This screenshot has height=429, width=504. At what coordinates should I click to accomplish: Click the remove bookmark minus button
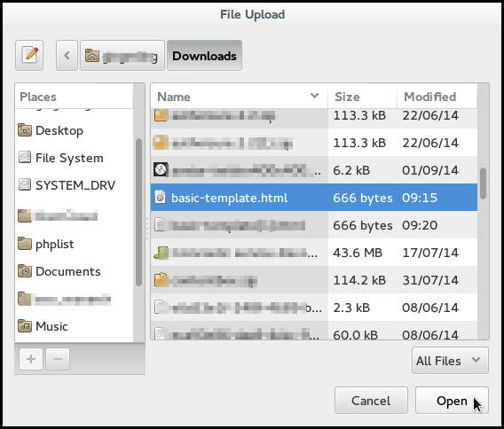(x=58, y=359)
